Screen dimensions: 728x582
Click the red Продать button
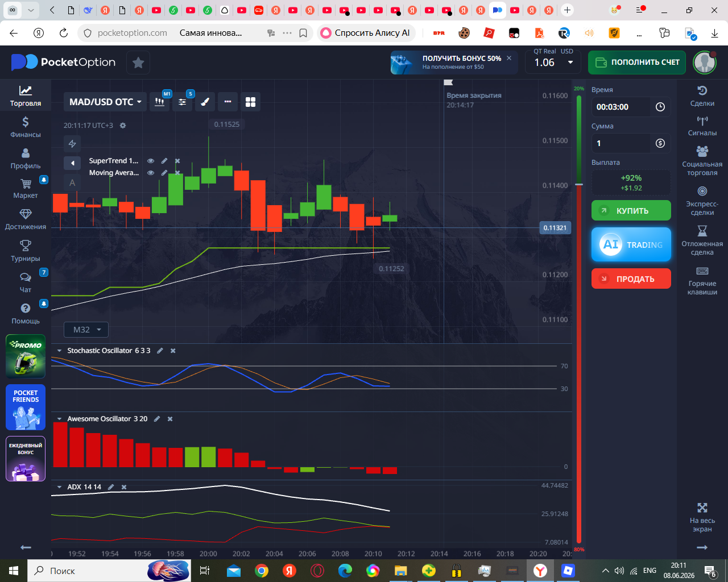(631, 278)
